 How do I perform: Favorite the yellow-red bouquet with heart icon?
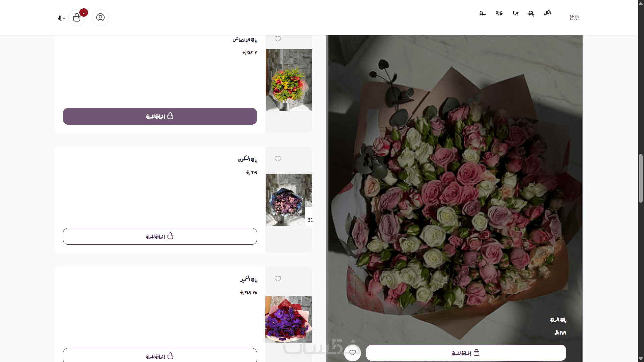point(278,39)
